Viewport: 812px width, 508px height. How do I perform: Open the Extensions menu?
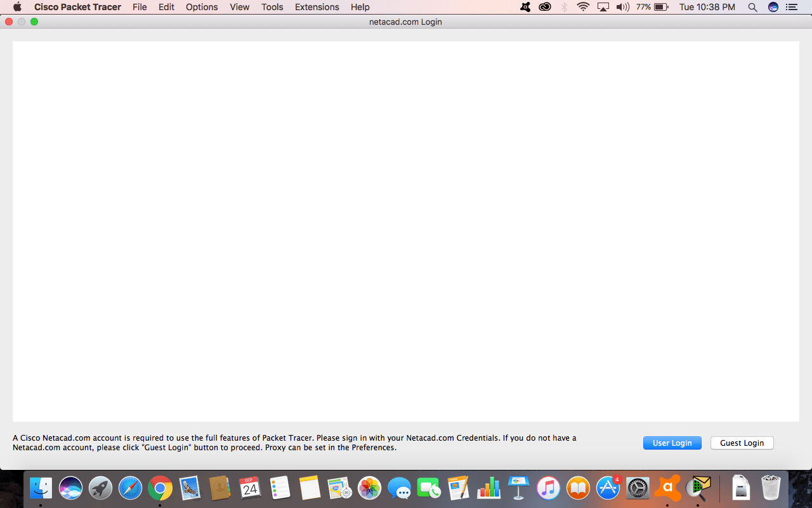coord(317,7)
